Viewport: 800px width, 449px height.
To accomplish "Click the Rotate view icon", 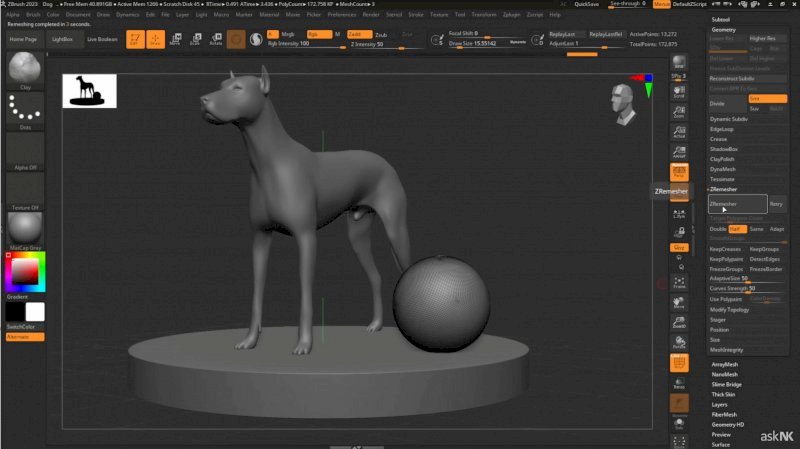I will (x=679, y=342).
